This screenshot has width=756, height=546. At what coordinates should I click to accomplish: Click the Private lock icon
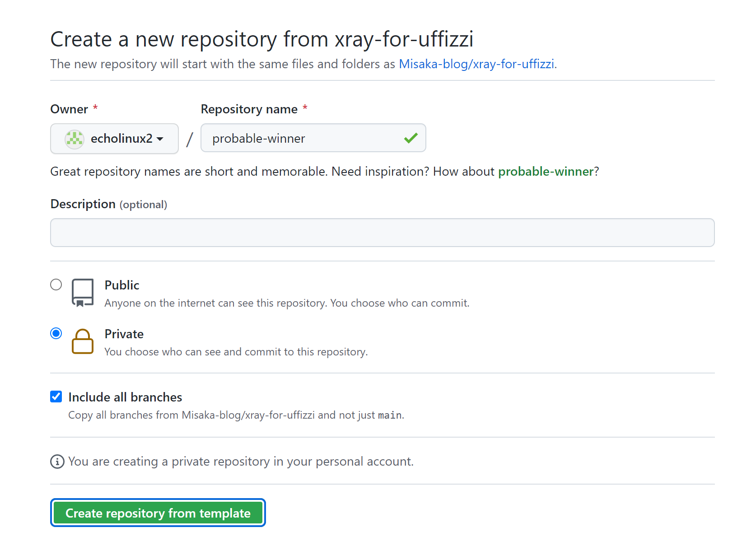(x=83, y=341)
